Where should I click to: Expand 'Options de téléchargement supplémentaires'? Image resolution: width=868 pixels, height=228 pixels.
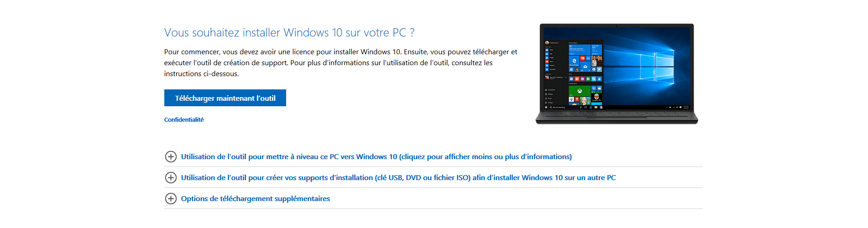click(x=256, y=198)
